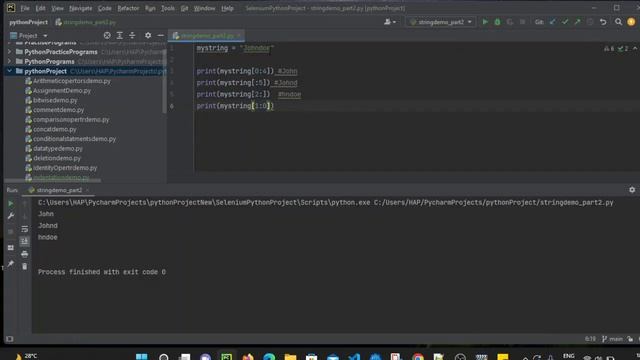Click inspection warnings widget in editor
Image resolution: width=640 pixels, height=360 pixels.
tap(616, 49)
